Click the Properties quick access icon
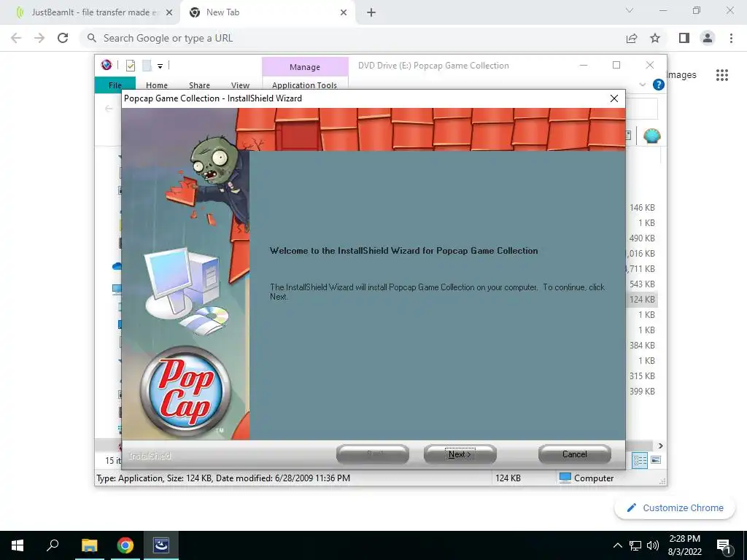This screenshot has width=747, height=560. [x=130, y=65]
